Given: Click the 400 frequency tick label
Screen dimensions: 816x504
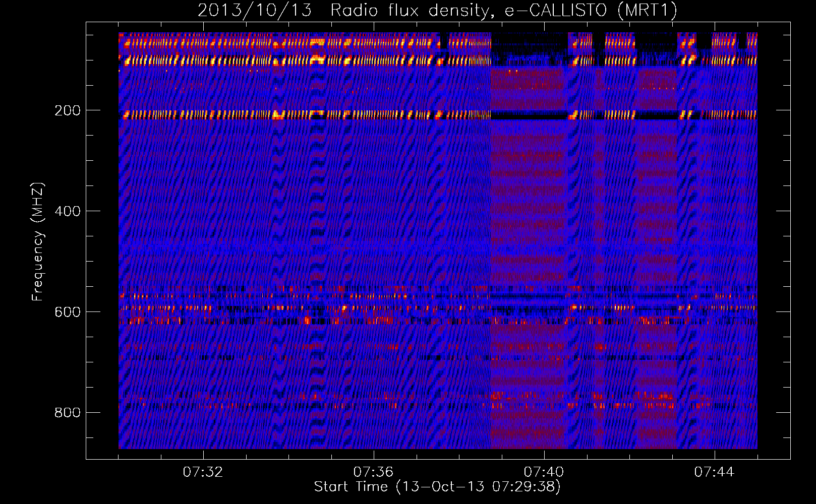Looking at the screenshot, I should pos(68,211).
